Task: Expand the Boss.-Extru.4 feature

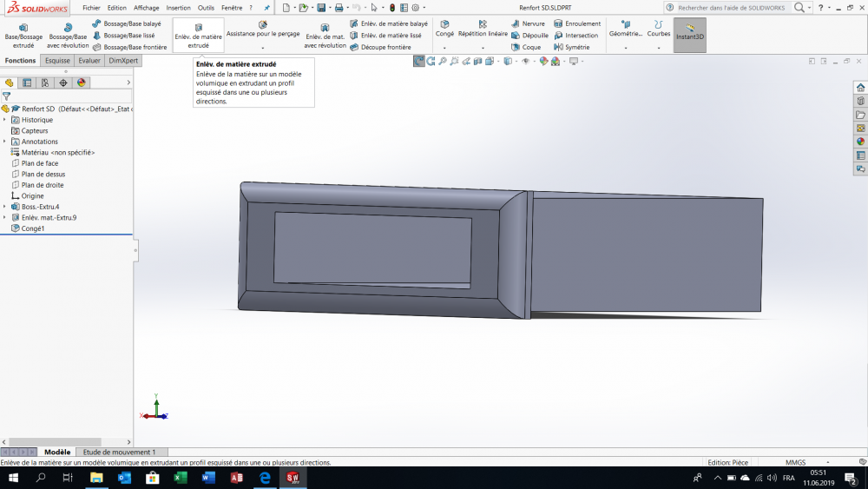Action: pos(4,207)
